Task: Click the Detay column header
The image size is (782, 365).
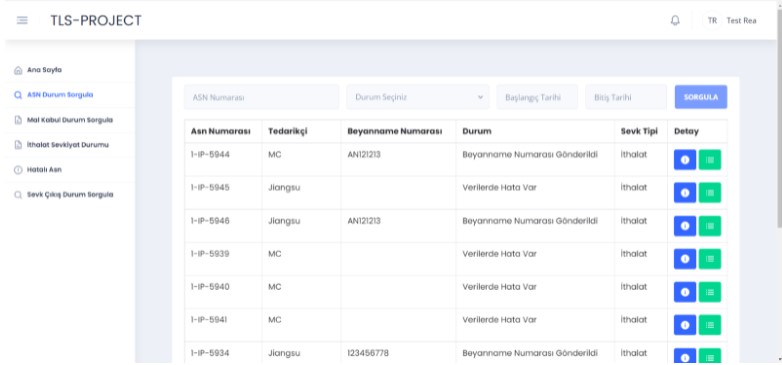Action: [686, 132]
